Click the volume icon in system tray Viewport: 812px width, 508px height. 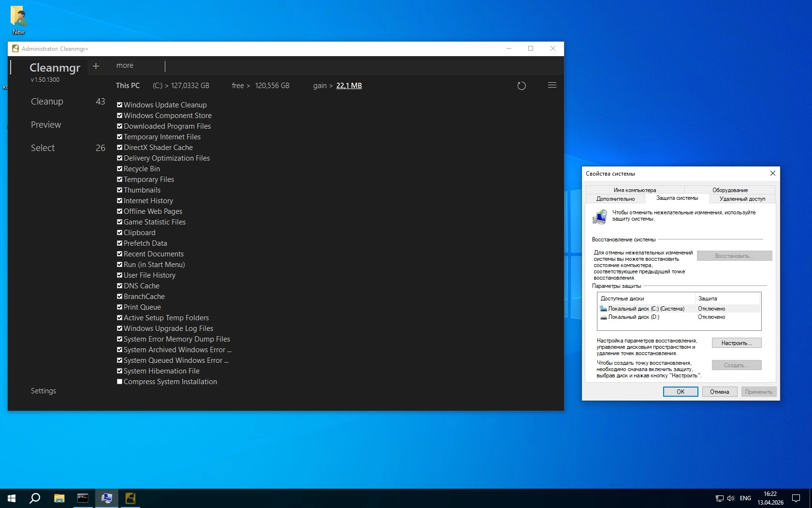point(730,498)
